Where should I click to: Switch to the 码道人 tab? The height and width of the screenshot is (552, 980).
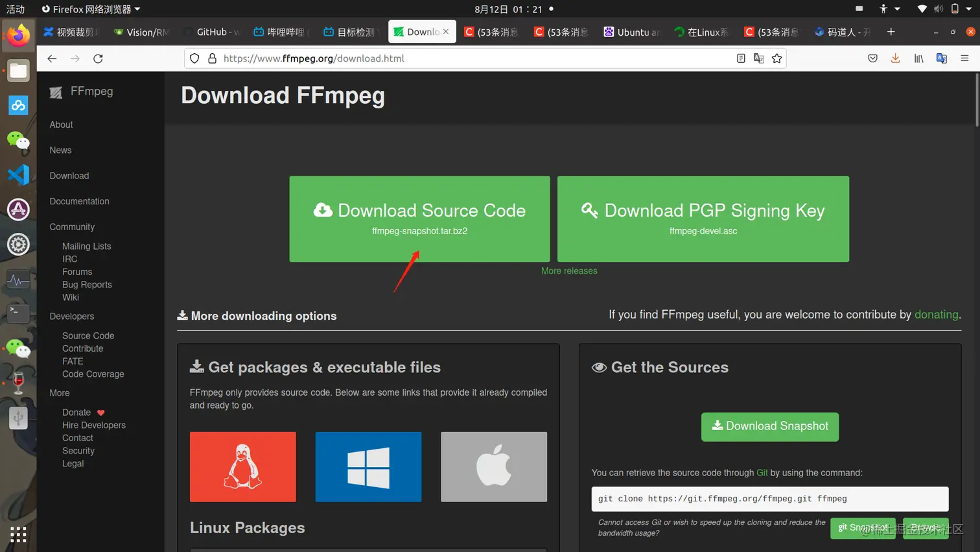click(843, 32)
